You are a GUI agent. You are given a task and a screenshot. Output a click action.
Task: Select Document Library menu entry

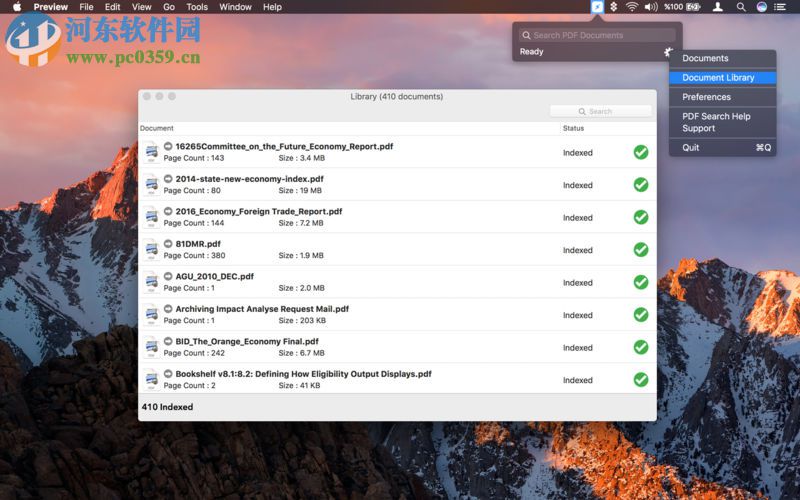coord(722,78)
